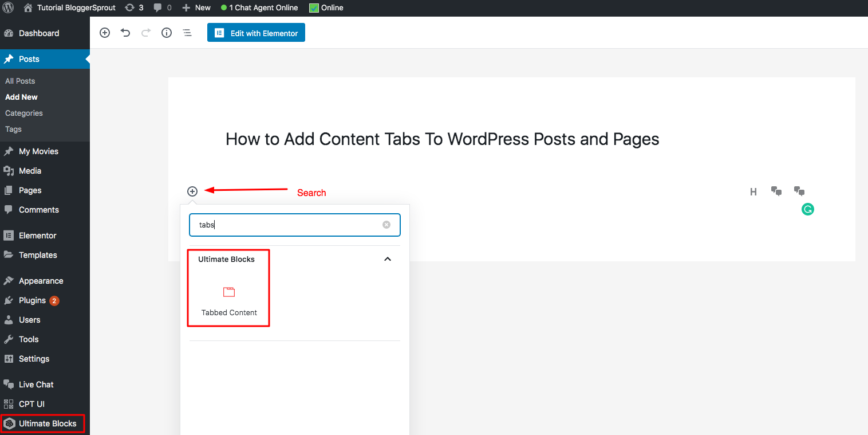Viewport: 868px width, 435px height.
Task: Collapse the Ultimate Blocks section chevron
Action: coord(388,259)
